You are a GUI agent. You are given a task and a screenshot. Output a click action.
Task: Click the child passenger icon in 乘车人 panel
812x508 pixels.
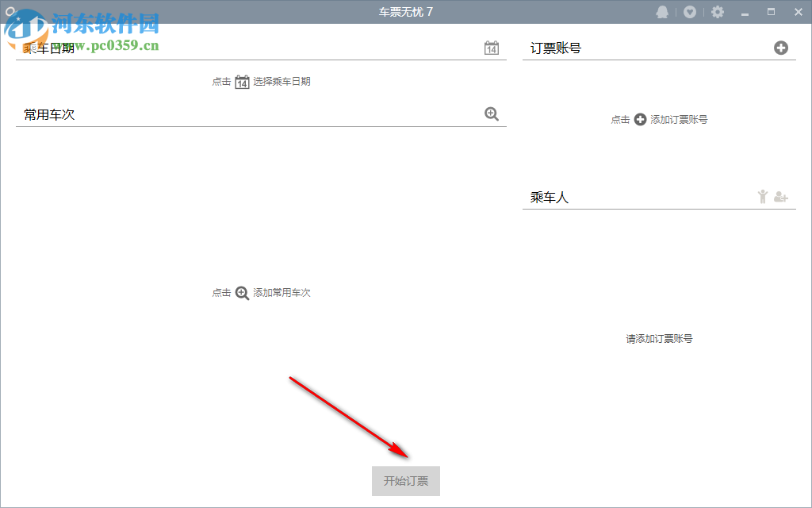pos(763,196)
